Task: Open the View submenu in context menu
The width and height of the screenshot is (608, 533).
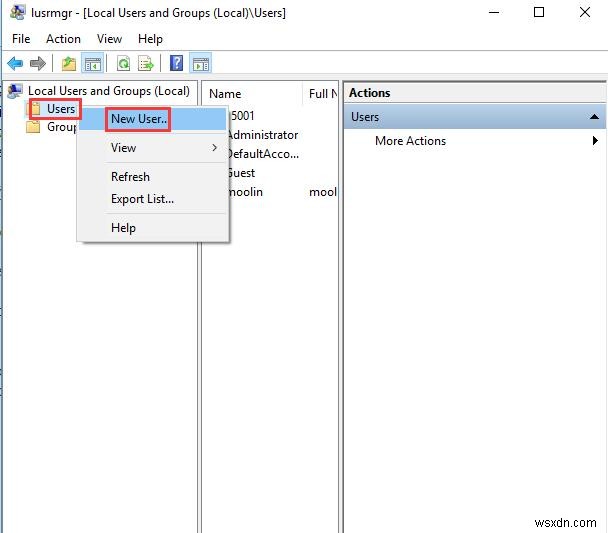Action: (x=153, y=148)
